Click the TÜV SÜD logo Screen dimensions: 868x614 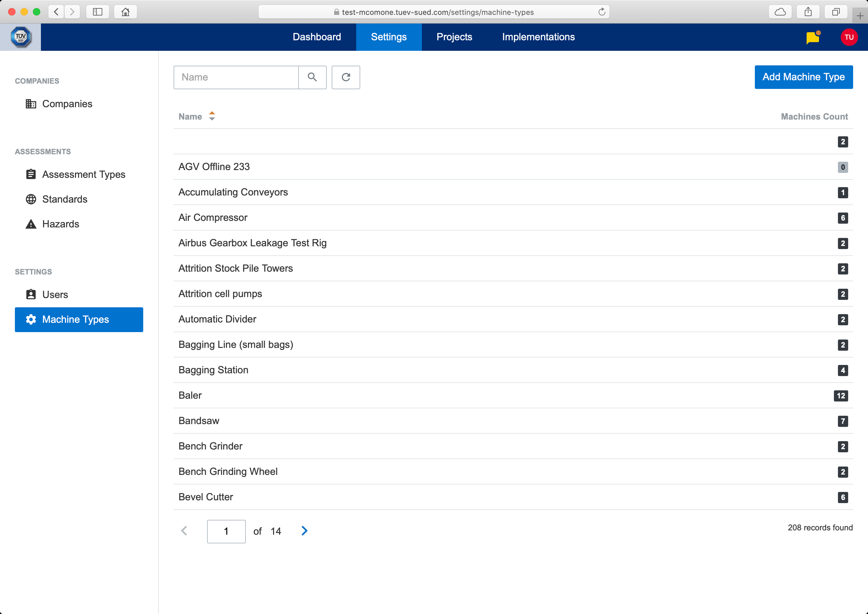tap(20, 37)
